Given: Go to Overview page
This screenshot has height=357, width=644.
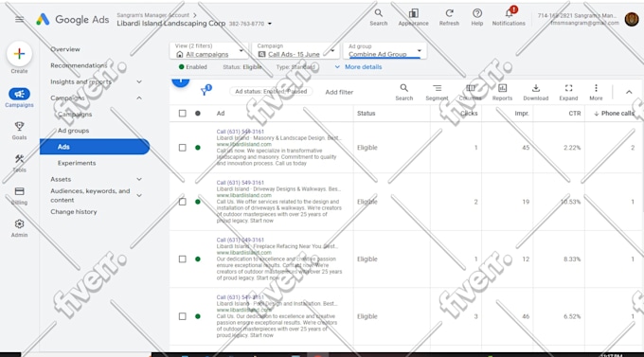Looking at the screenshot, I should click(65, 49).
